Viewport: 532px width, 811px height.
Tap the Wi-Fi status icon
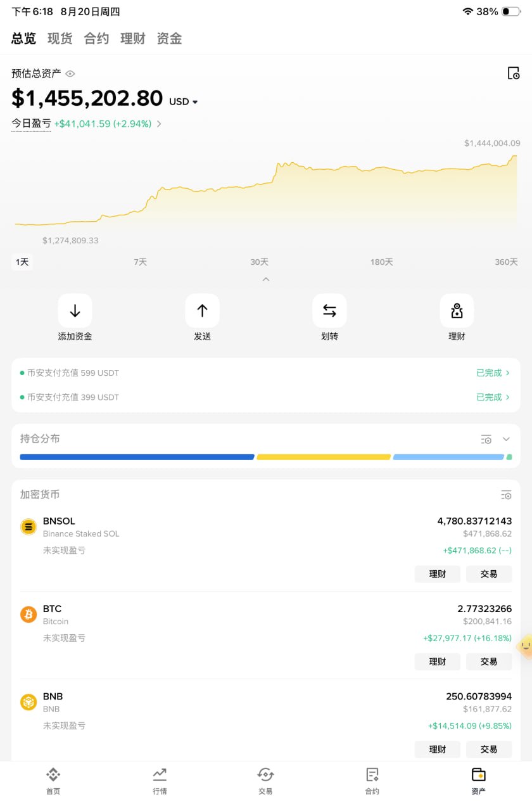point(468,11)
